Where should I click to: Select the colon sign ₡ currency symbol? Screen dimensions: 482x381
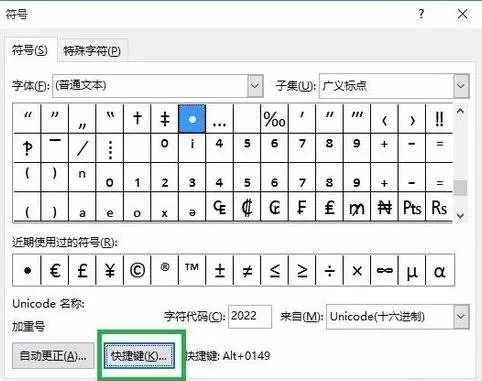coord(247,207)
